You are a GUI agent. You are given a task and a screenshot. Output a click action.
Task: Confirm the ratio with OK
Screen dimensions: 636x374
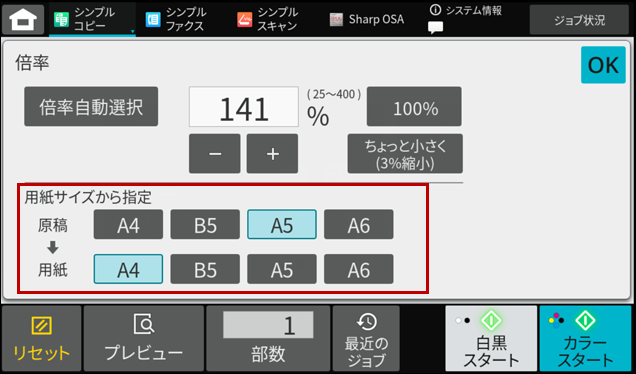coord(603,65)
